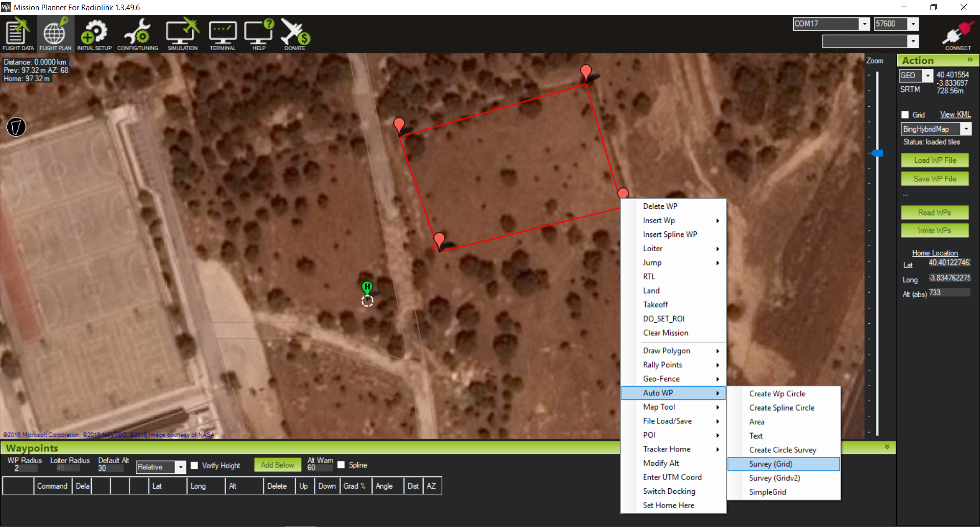Viewport: 980px width, 527px height.
Task: Open the COM17 port dropdown
Action: pos(864,24)
